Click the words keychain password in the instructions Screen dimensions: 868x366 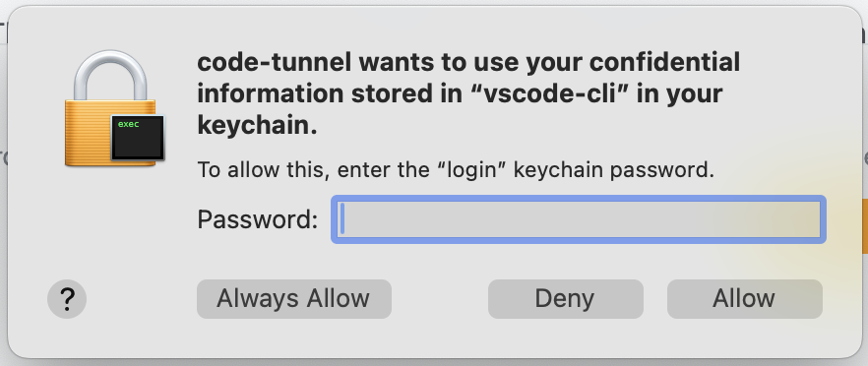pos(614,170)
